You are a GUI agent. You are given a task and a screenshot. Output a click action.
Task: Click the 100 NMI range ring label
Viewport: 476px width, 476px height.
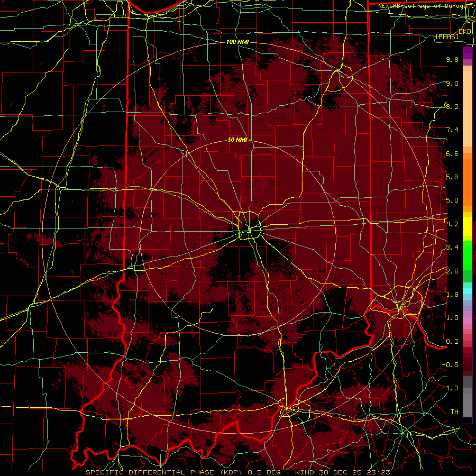[237, 42]
